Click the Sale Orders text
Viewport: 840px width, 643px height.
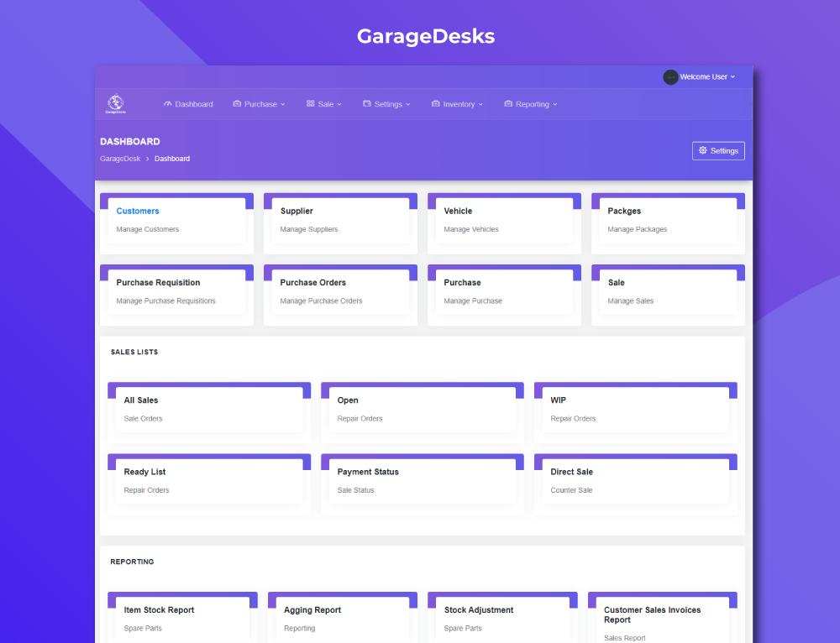tap(143, 419)
